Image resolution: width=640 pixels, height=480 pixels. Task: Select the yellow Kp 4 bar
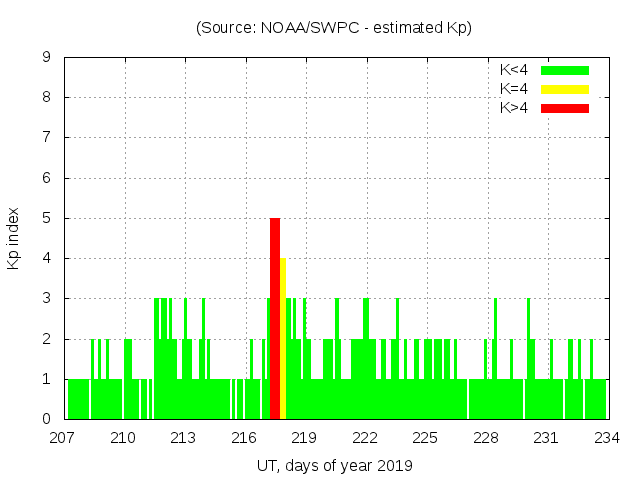(283, 338)
